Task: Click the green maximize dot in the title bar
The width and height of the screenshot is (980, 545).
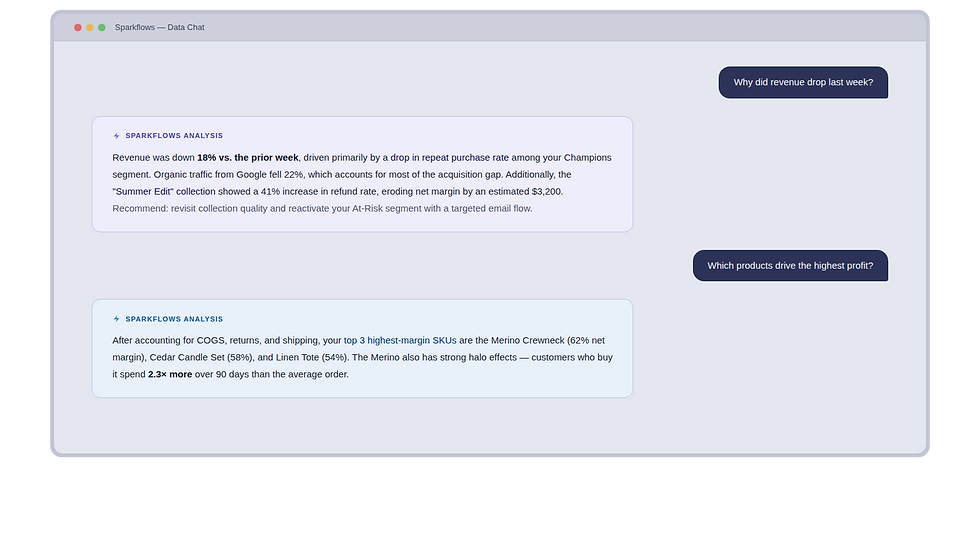Action: 102,27
